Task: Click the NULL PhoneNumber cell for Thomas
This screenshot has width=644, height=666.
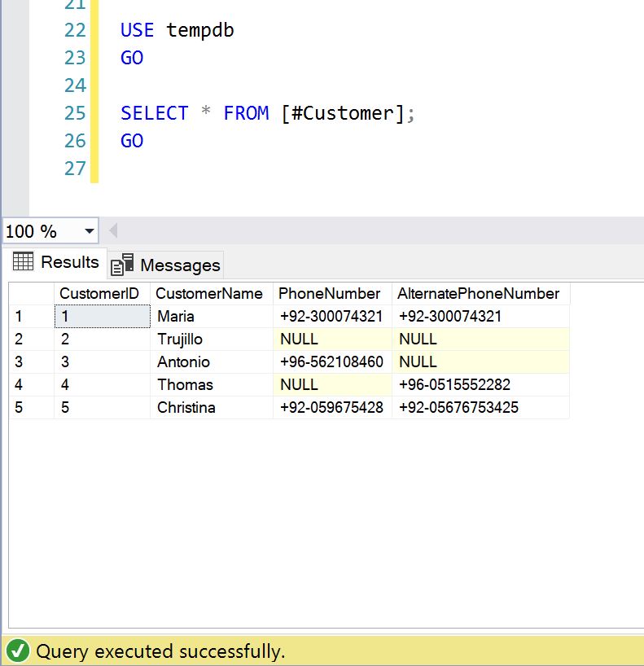Action: click(x=300, y=384)
